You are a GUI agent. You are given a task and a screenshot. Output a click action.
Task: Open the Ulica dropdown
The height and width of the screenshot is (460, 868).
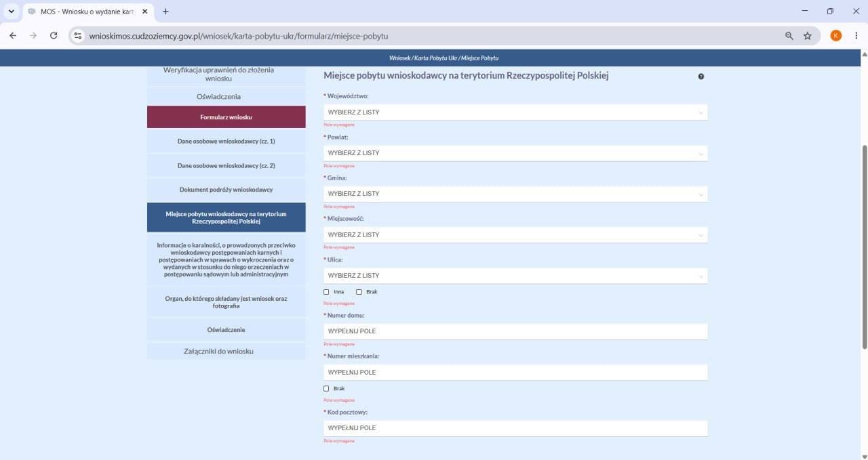click(x=515, y=276)
